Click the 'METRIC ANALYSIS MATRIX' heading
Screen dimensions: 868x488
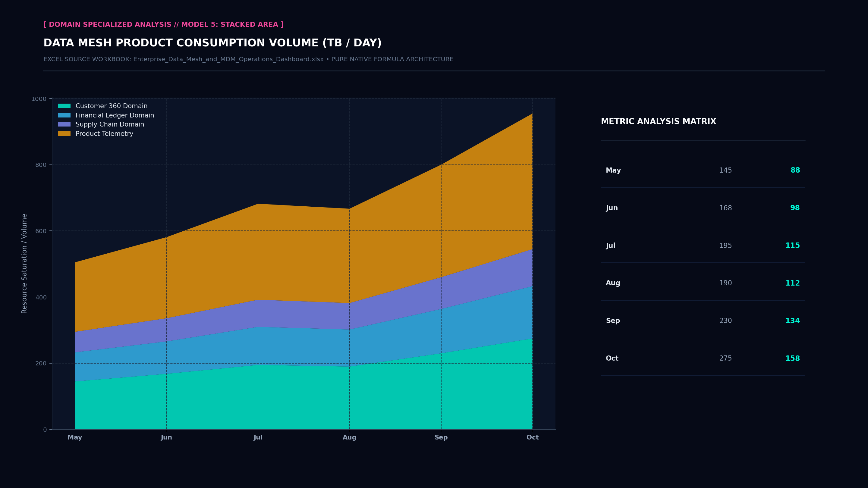point(659,122)
